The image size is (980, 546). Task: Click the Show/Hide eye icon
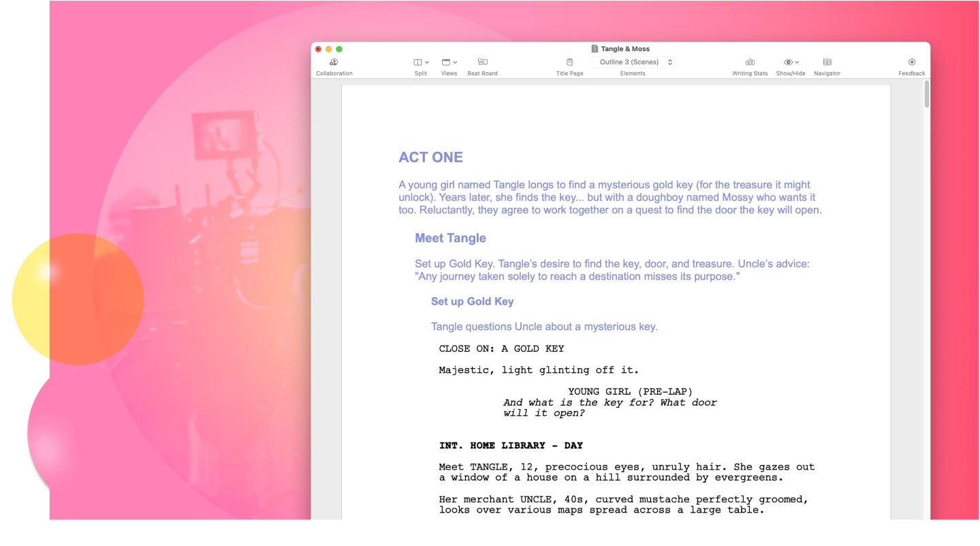[788, 62]
